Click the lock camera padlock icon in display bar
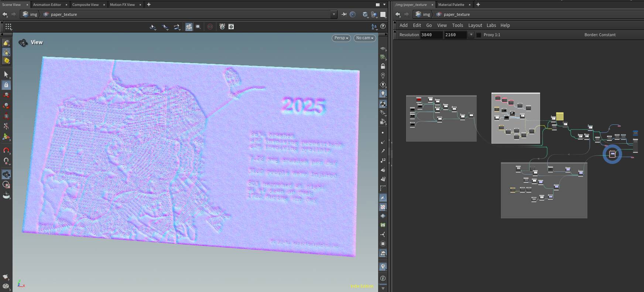Screen dimensions: 644x292 point(383,66)
